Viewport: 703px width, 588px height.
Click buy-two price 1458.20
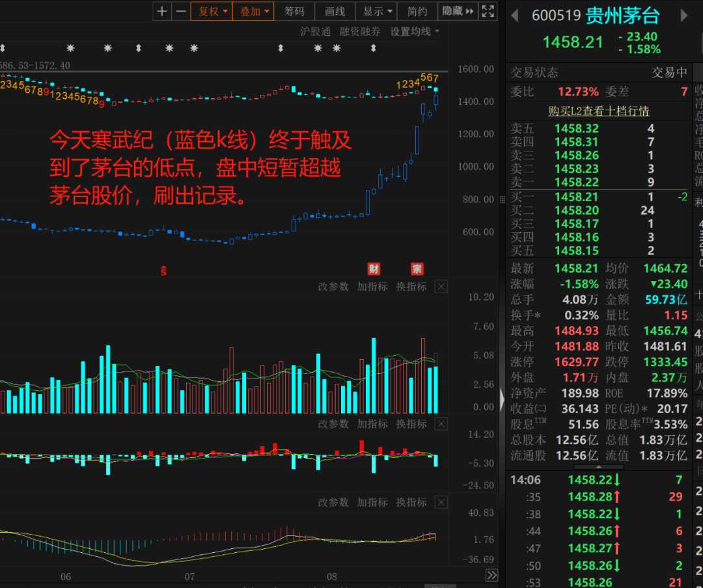point(577,211)
